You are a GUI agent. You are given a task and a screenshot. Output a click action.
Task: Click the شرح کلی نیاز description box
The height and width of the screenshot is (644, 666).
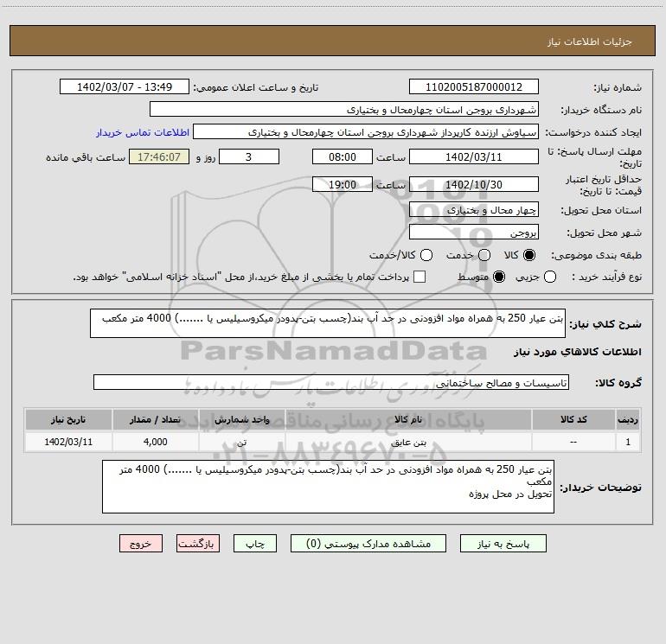coord(328,323)
